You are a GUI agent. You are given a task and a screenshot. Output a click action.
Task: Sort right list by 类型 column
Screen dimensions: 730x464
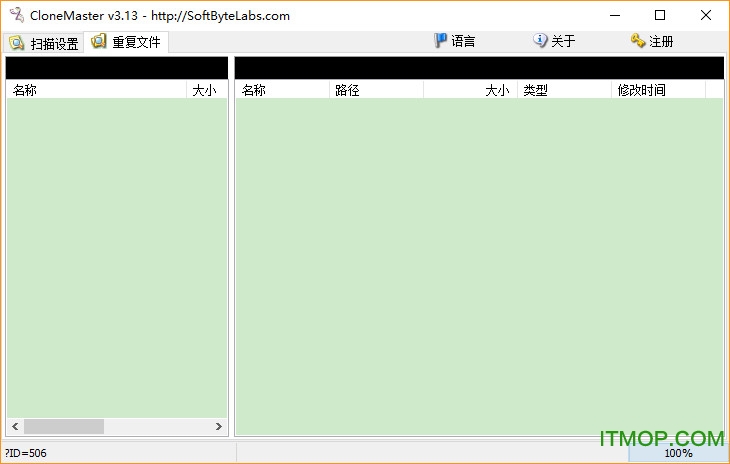(x=565, y=90)
